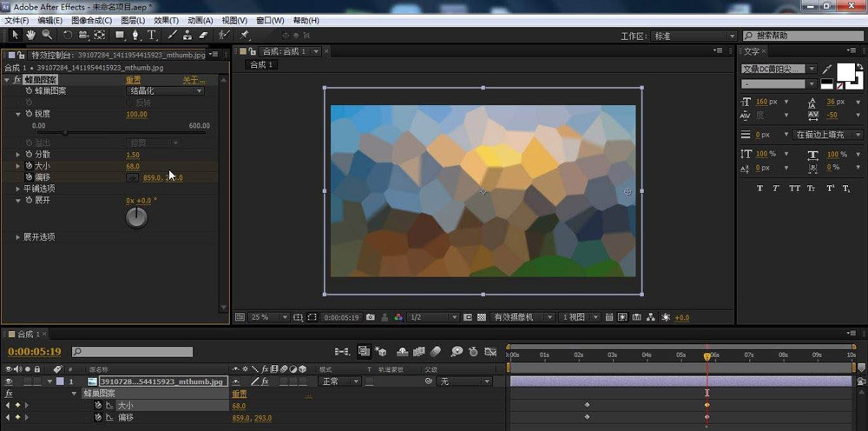Choose the Pen tool
The image size is (868, 431).
pos(136,36)
